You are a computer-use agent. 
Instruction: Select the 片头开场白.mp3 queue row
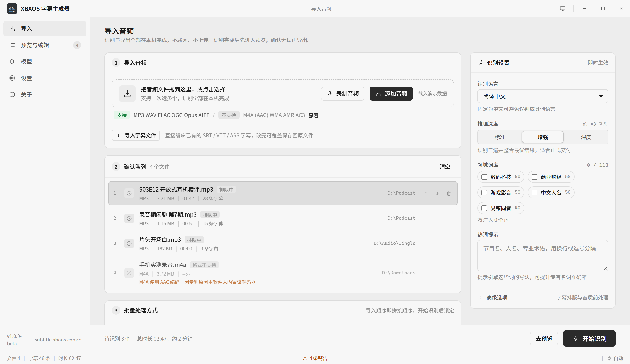click(283, 244)
